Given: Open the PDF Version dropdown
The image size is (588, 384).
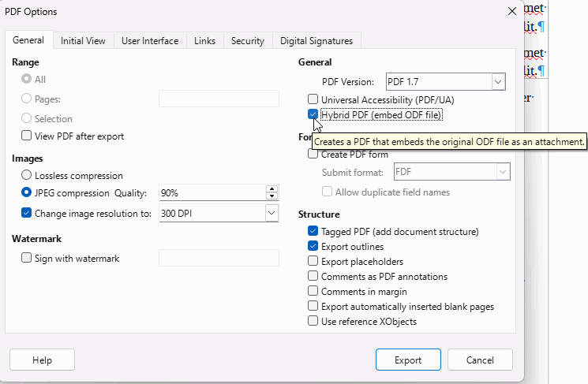Looking at the screenshot, I should pyautogui.click(x=498, y=82).
